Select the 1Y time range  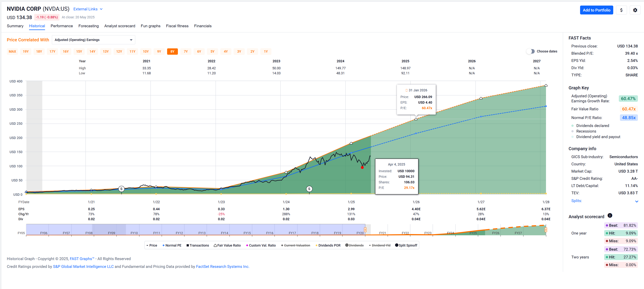266,52
